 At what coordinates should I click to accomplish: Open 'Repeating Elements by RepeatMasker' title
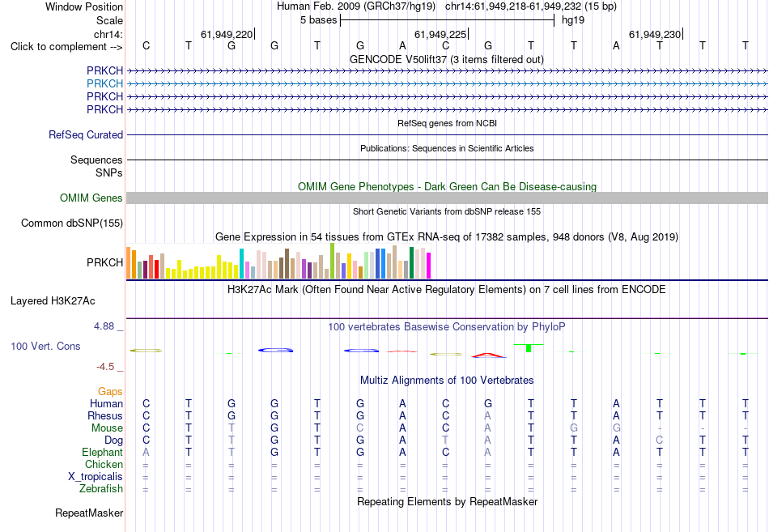click(x=448, y=501)
